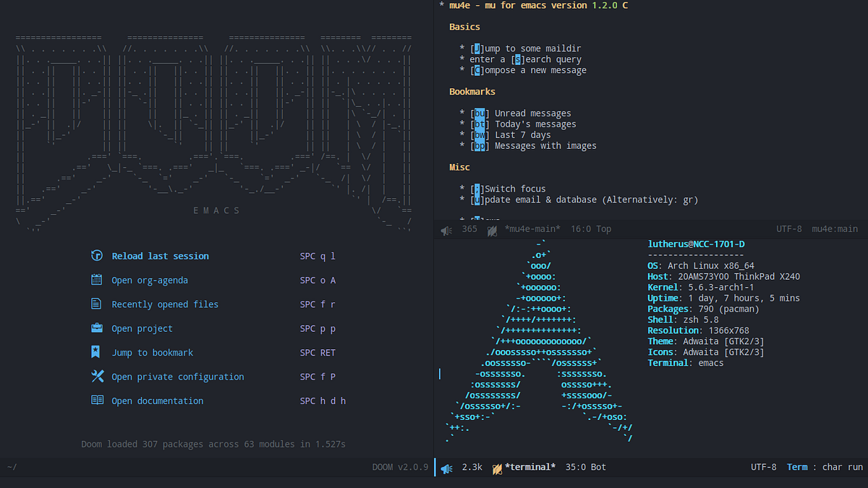The height and width of the screenshot is (488, 868).
Task: Click the documentation icon next to Open documentation
Action: coord(97,401)
